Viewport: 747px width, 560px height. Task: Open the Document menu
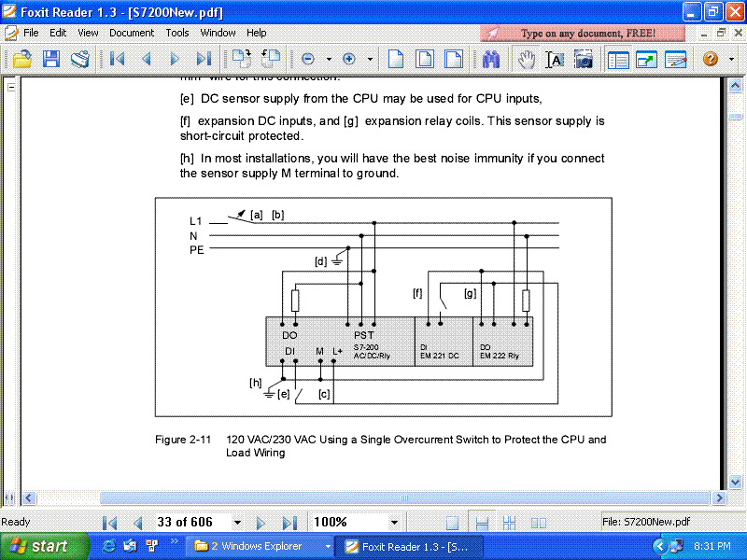click(132, 33)
